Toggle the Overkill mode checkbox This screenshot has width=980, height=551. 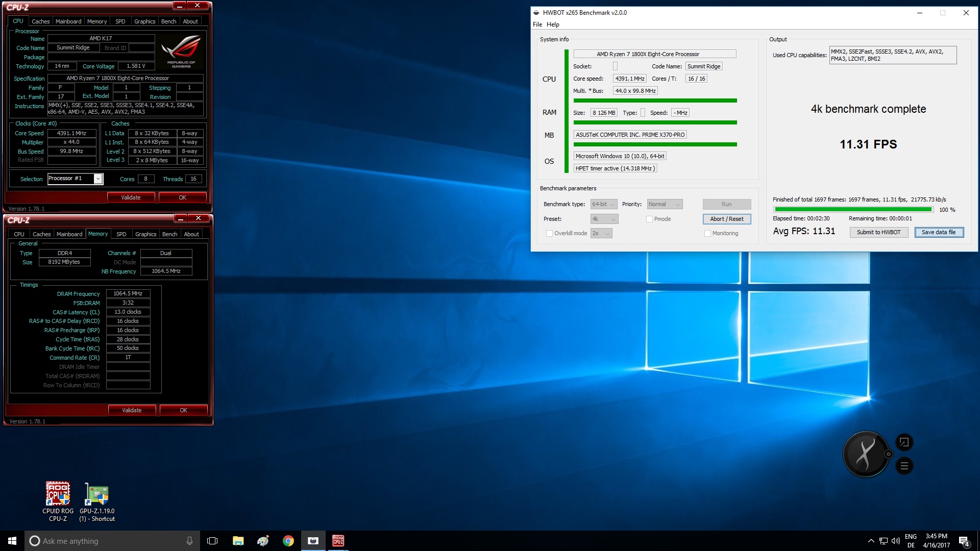click(x=549, y=234)
